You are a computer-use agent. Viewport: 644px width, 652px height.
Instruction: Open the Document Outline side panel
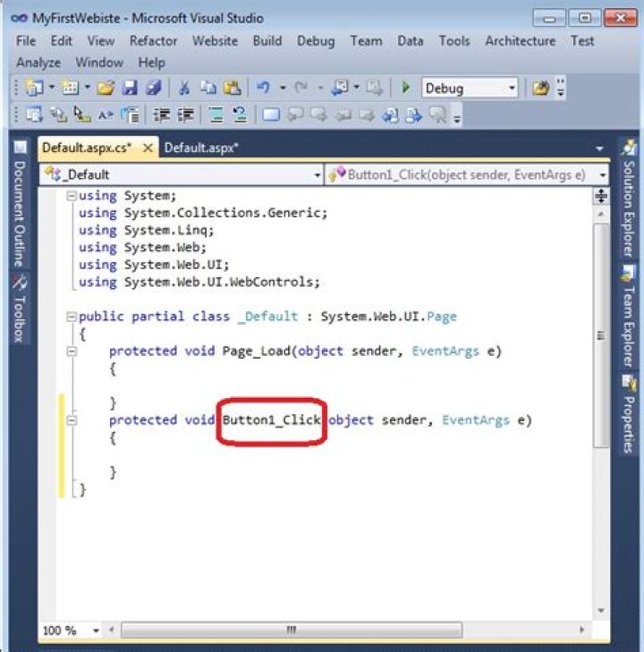19,204
